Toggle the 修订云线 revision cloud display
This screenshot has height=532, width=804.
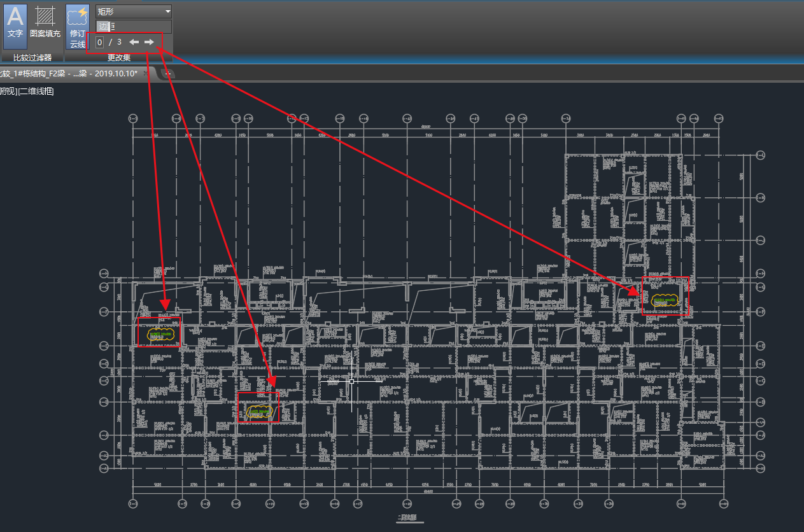click(78, 26)
